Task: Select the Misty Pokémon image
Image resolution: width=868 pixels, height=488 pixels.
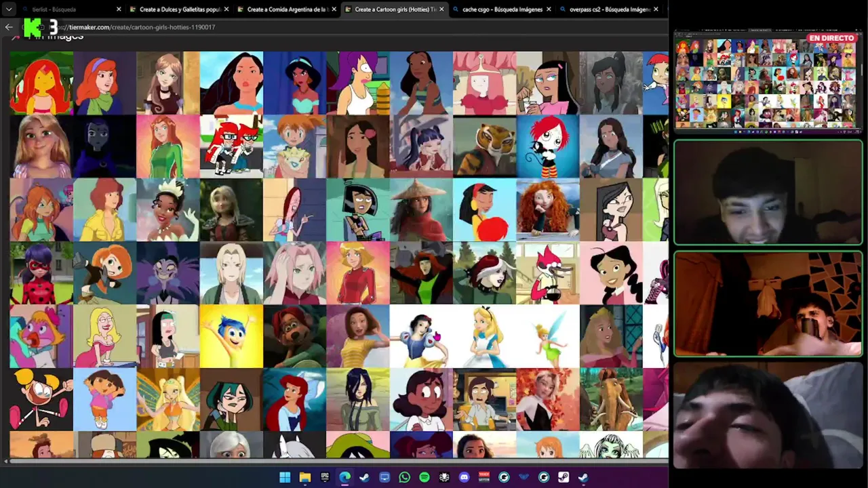Action: click(294, 146)
